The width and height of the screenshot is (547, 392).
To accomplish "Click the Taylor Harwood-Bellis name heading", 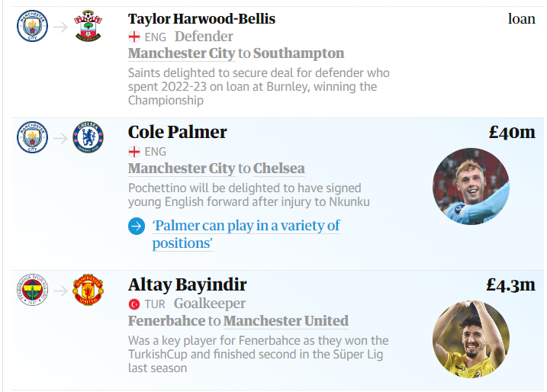I will (x=201, y=19).
